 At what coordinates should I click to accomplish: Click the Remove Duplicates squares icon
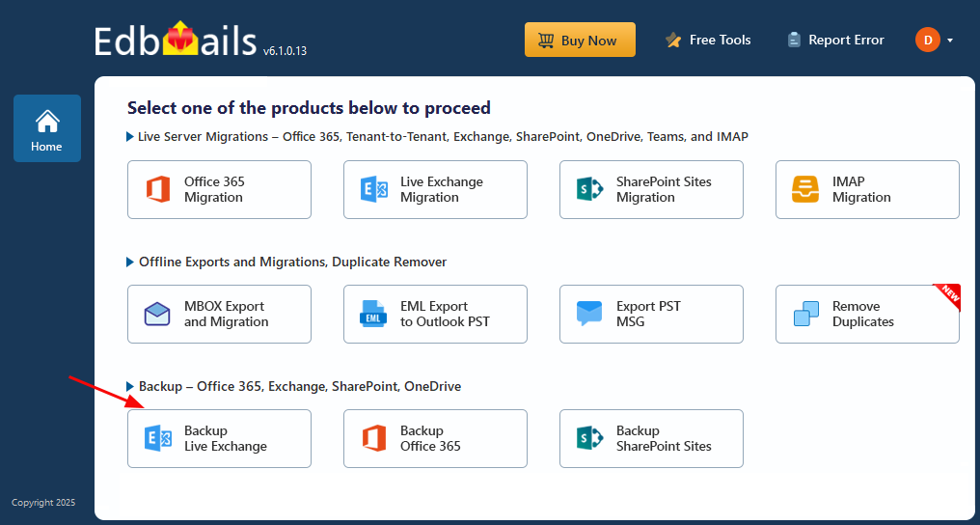[x=805, y=314]
